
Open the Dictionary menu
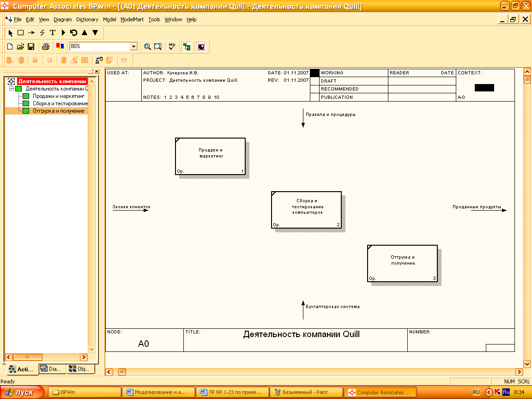coord(87,19)
